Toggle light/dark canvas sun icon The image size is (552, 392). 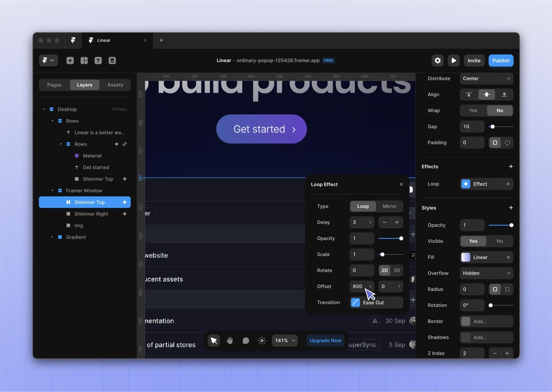click(x=262, y=340)
